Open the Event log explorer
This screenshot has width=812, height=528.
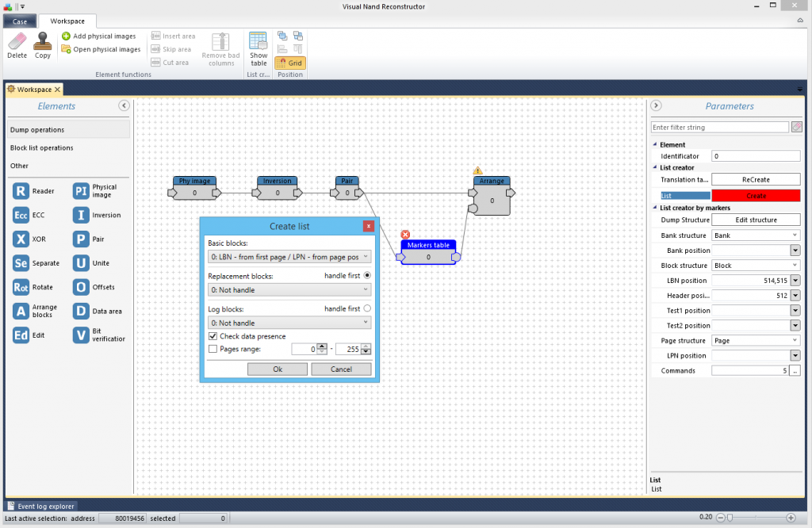coord(40,507)
